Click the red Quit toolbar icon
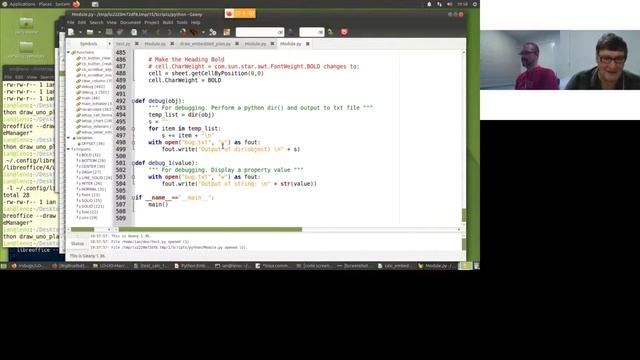This screenshot has height=360, width=640. coord(344,32)
